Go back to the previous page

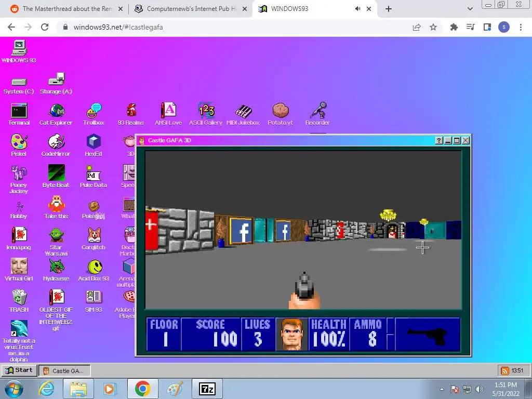pyautogui.click(x=11, y=27)
